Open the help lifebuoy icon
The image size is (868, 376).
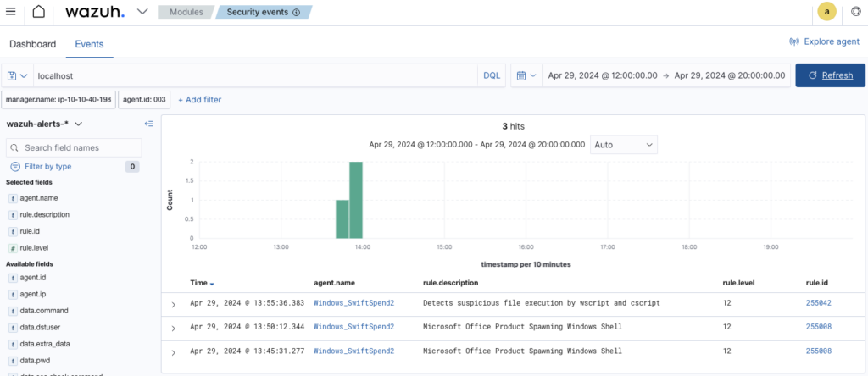click(x=854, y=12)
